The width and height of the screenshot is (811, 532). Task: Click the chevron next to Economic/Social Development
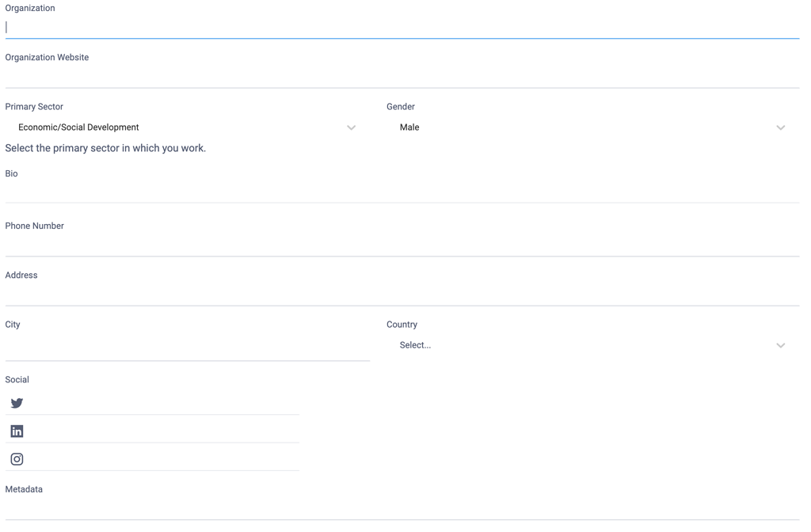click(x=352, y=127)
